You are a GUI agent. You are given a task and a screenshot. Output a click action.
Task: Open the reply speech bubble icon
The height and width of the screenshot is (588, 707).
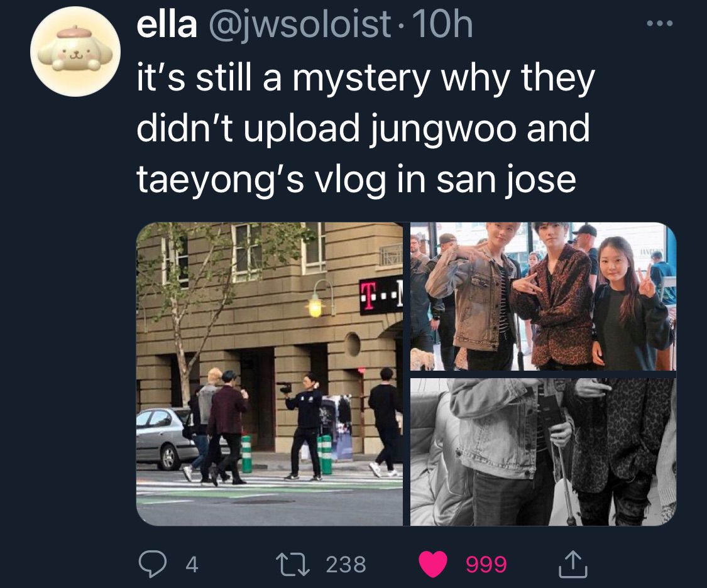(x=152, y=564)
